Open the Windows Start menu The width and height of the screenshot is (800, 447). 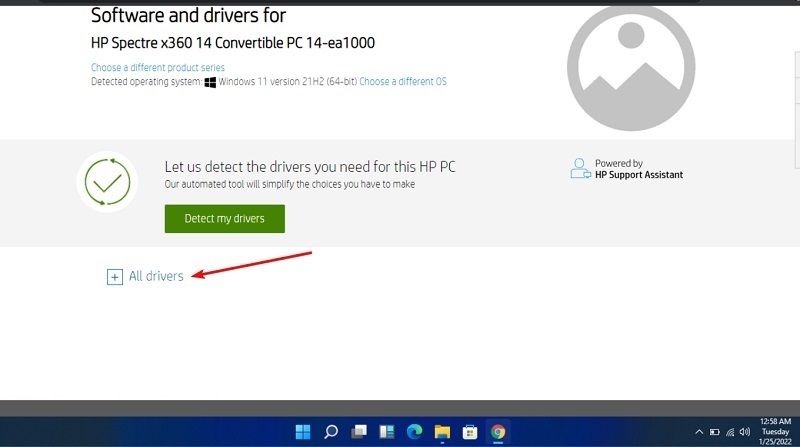click(303, 432)
